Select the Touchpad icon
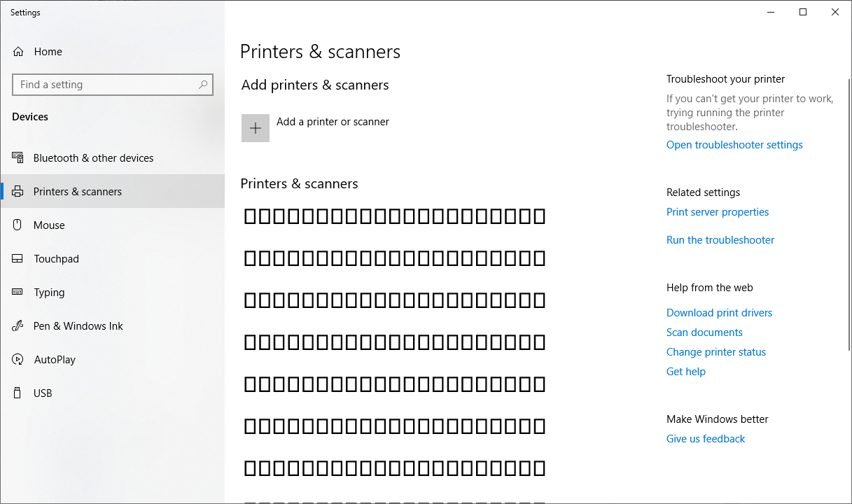The image size is (852, 504). (18, 259)
